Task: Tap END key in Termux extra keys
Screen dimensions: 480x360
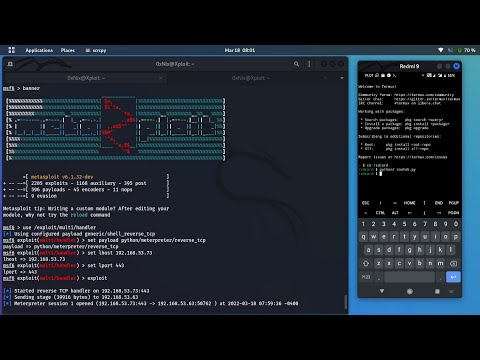Action: pos(439,203)
